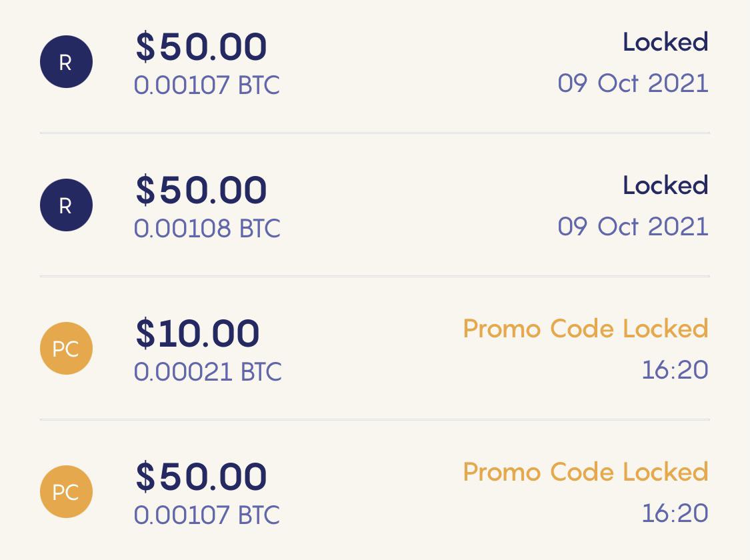Select the Promo Code Locked label on $10 entry
This screenshot has width=750, height=560.
pos(585,328)
